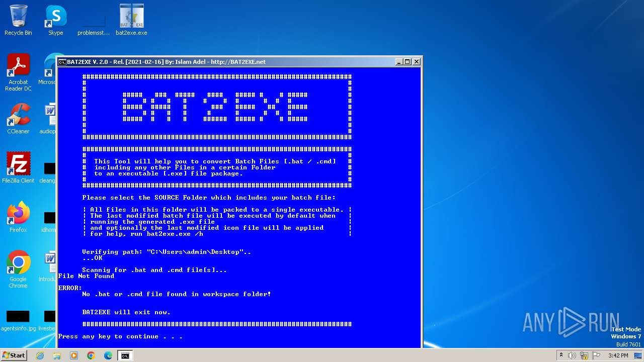Screen dimensions: 644x362
Task: Click the 3:42 PM taskbar clock
Action: click(x=618, y=355)
